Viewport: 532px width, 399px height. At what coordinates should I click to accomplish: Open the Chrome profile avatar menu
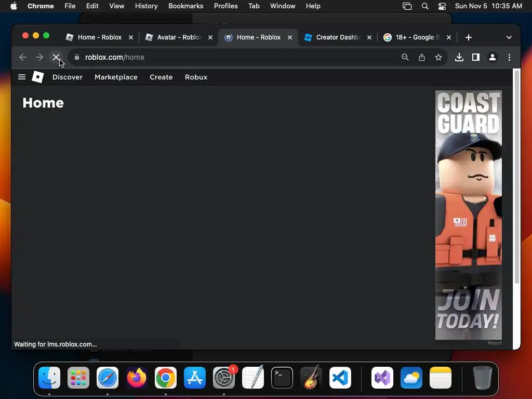[x=493, y=57]
